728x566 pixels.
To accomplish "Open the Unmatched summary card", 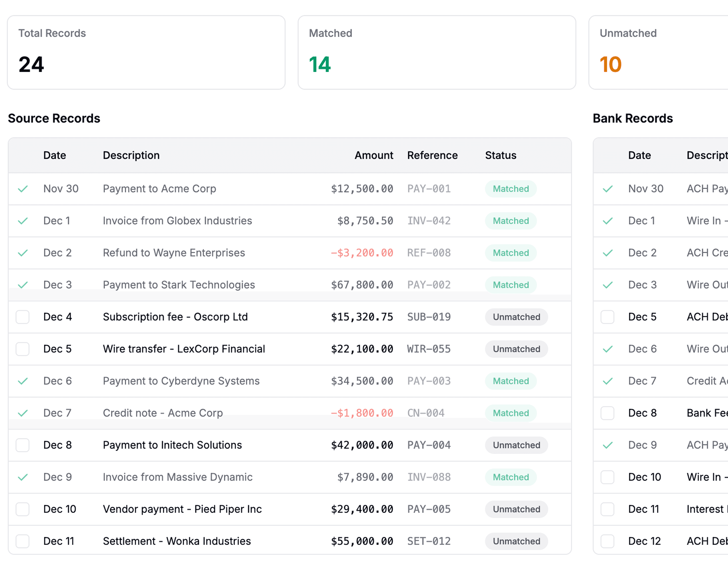I will (x=658, y=52).
